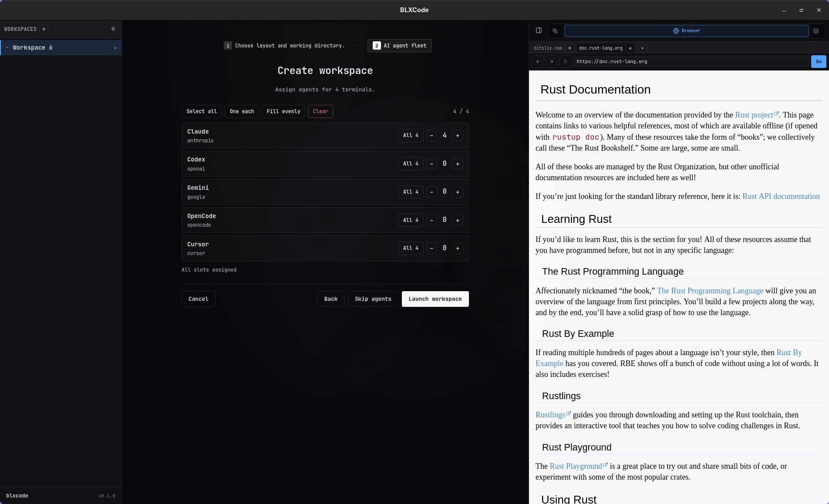
Task: Open Rust API documentation link
Action: pyautogui.click(x=781, y=196)
